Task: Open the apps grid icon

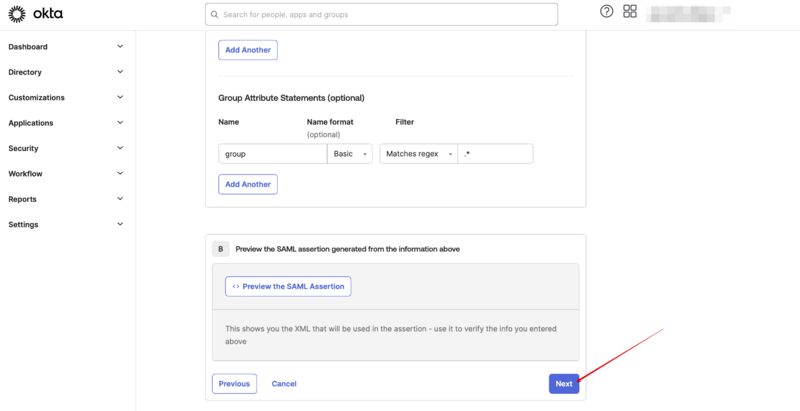Action: (630, 11)
